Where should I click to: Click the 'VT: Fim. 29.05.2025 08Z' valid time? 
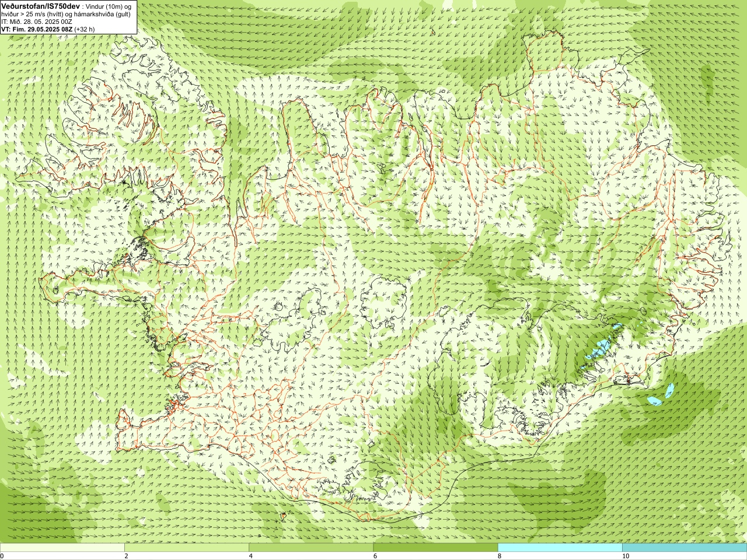click(x=37, y=29)
